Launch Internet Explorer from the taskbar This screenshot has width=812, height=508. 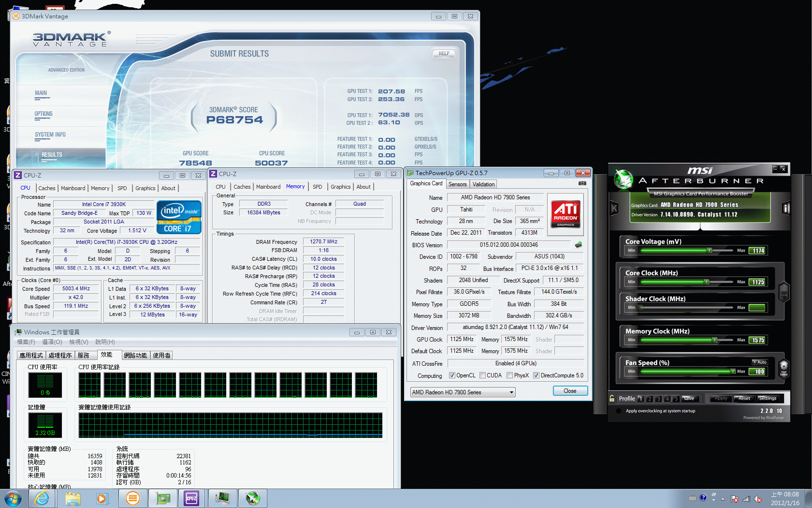(x=42, y=498)
